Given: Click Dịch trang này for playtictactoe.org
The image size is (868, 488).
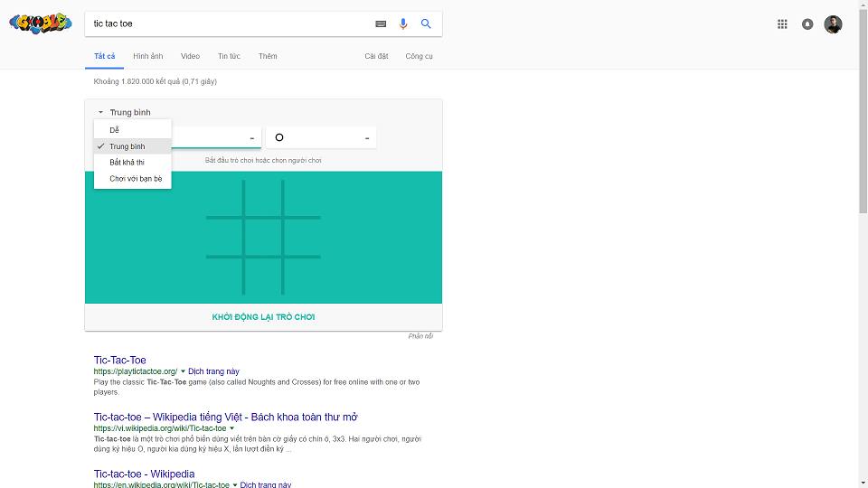Looking at the screenshot, I should click(213, 371).
